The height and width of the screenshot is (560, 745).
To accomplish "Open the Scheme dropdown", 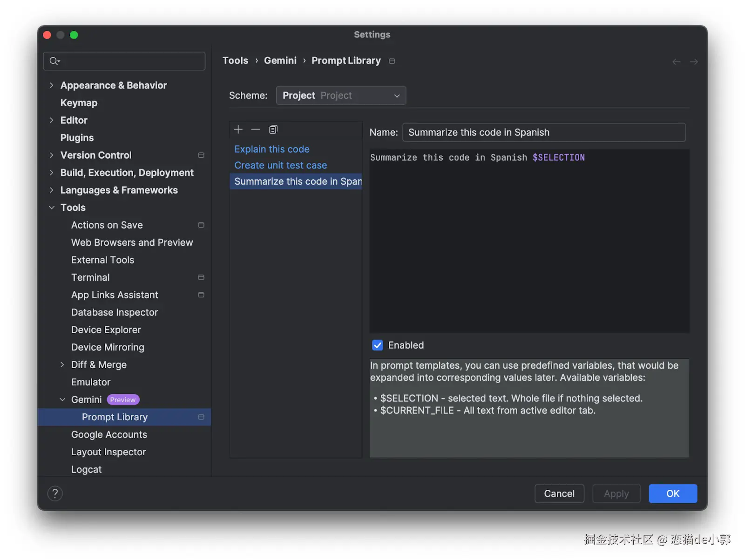I will pos(341,95).
